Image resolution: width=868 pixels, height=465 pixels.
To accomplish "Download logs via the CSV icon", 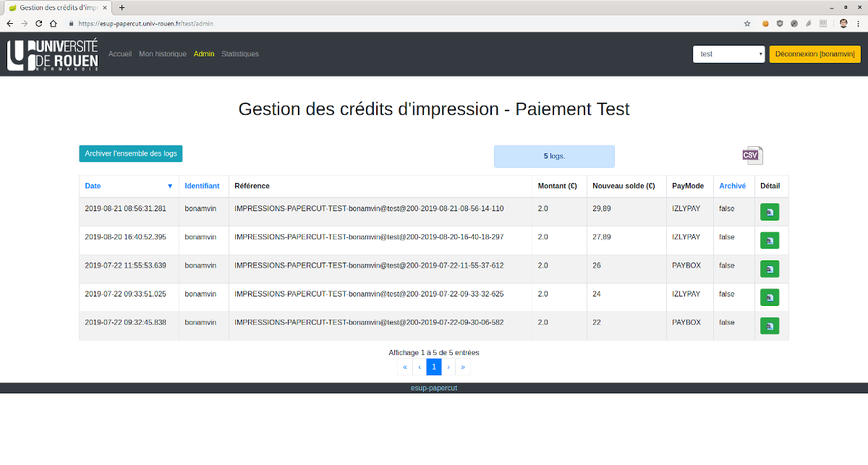I will (752, 155).
